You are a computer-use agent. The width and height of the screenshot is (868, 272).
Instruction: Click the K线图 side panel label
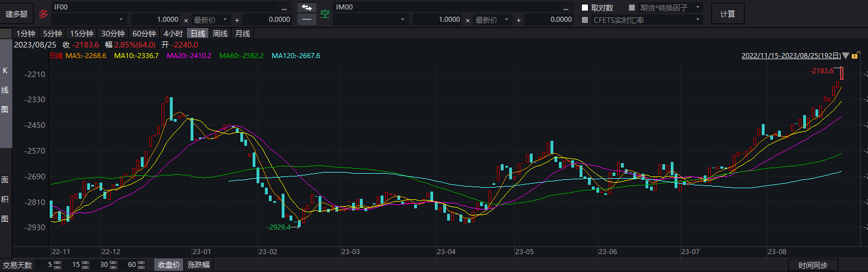pos(6,90)
